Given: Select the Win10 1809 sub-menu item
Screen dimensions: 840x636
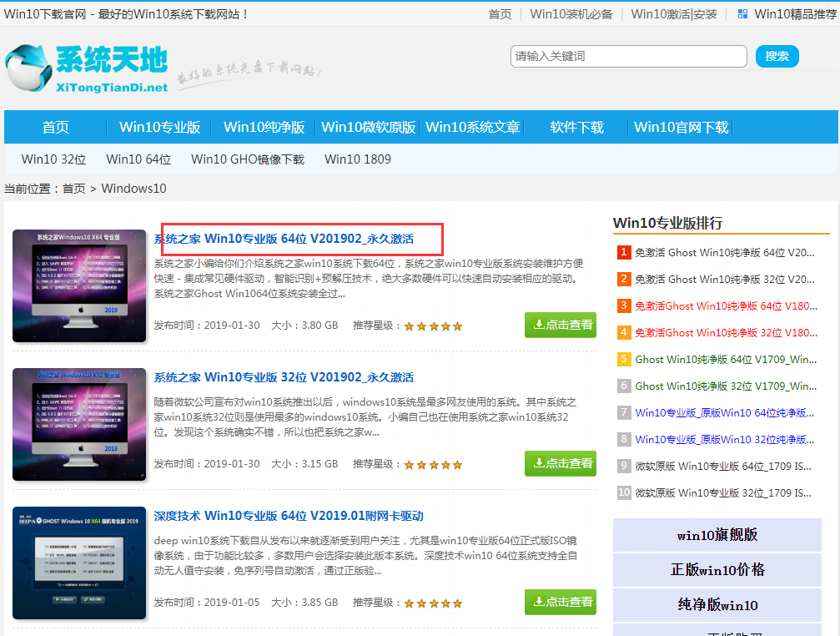Looking at the screenshot, I should (x=358, y=159).
